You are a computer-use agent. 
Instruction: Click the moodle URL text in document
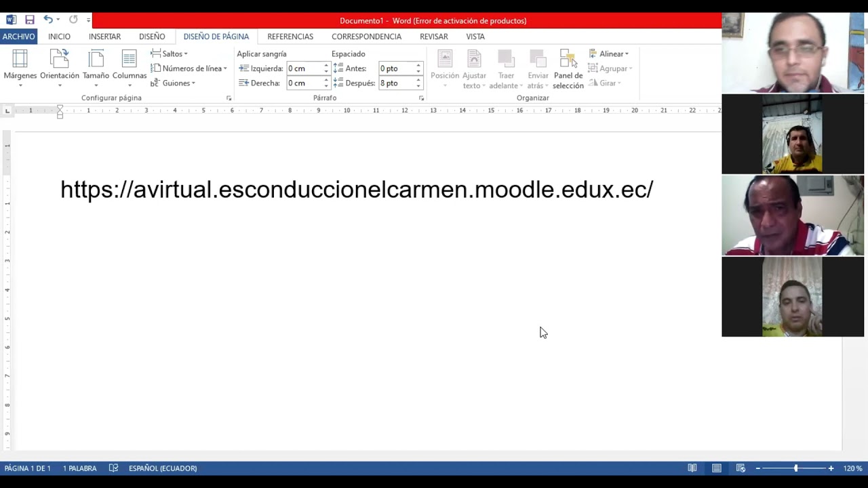click(x=357, y=189)
